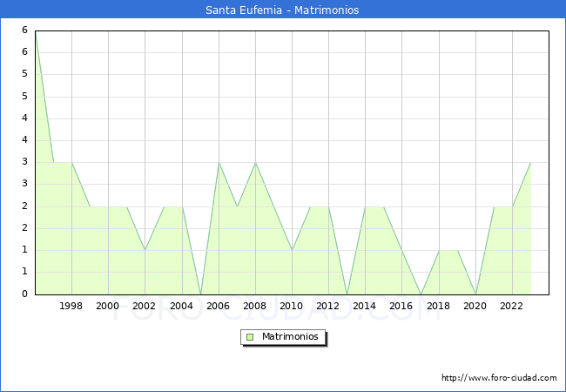The image size is (566, 392).
Task: Select the 2006 x-axis year label
Action: point(219,306)
